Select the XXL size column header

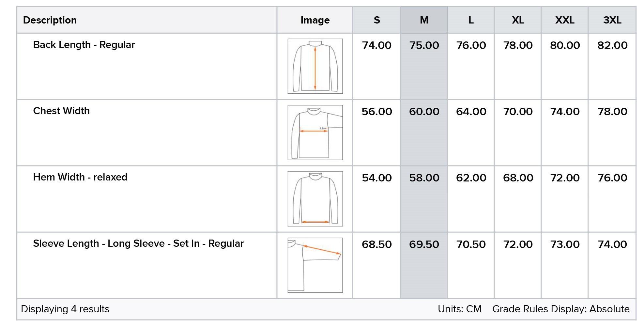(565, 20)
